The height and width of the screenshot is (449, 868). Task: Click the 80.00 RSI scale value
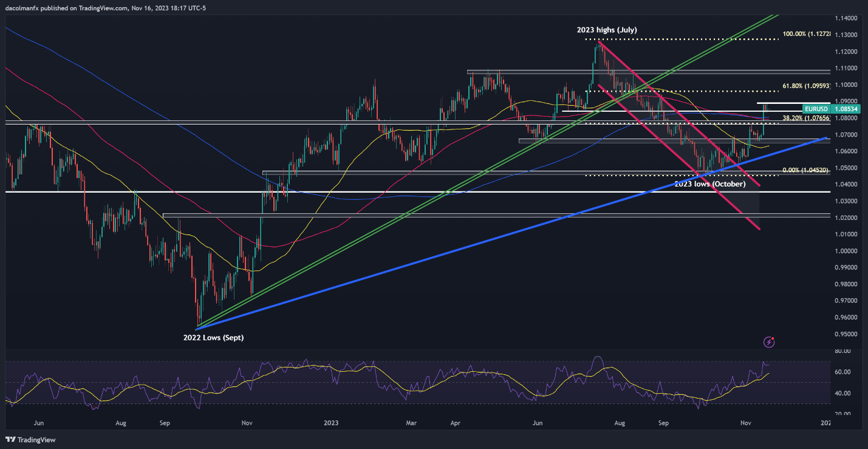(841, 351)
